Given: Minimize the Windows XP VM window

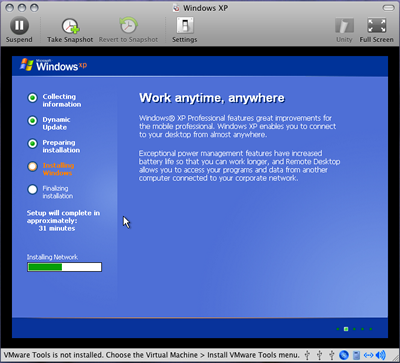Looking at the screenshot, I should point(22,8).
